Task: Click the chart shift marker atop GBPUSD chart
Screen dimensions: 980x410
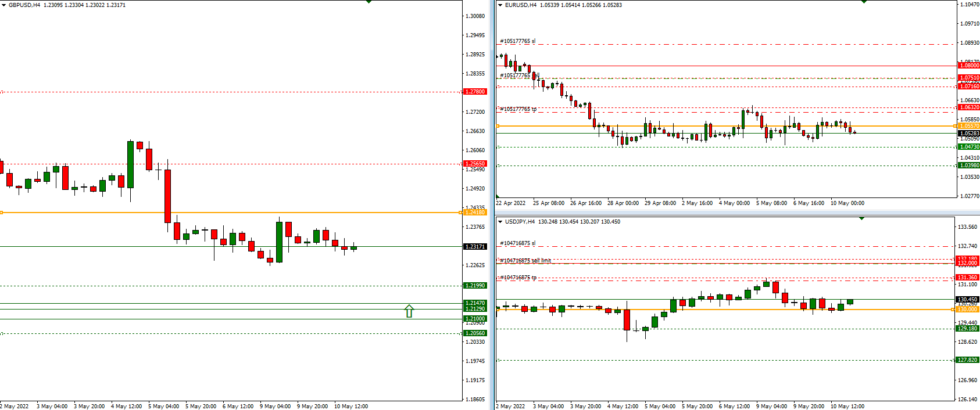Action: (369, 2)
